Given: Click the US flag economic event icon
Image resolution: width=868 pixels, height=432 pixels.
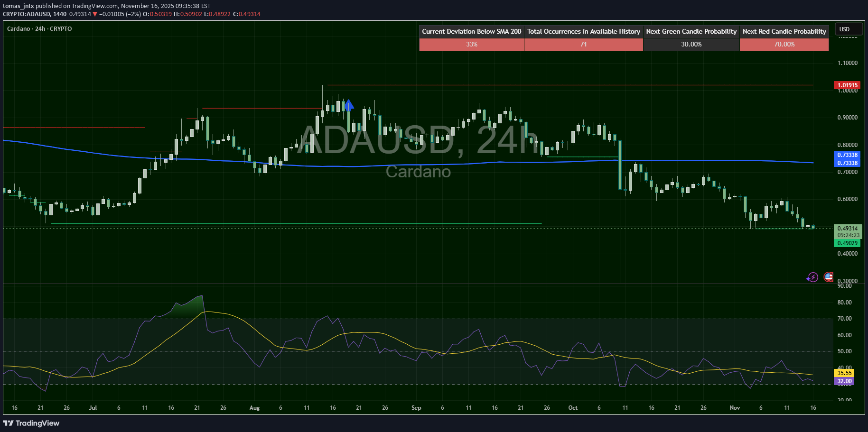Looking at the screenshot, I should [829, 277].
